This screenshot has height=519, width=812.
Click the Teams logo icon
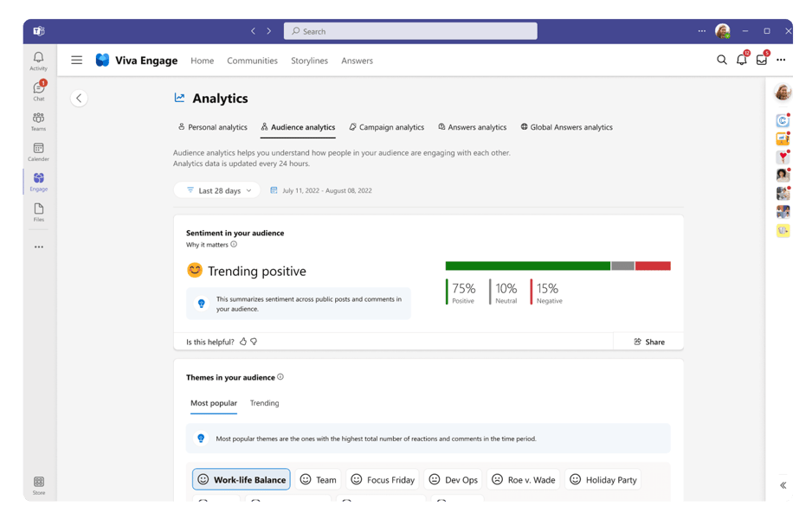tap(39, 31)
